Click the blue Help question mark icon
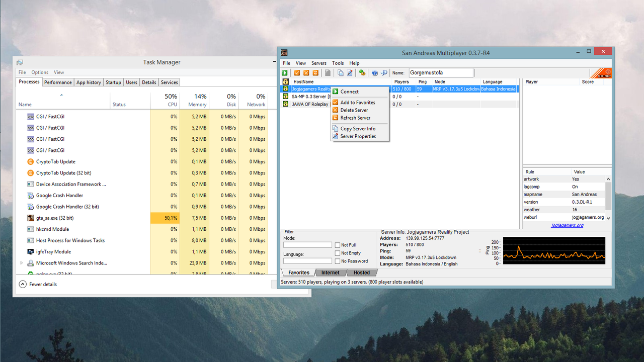644x362 pixels. 375,73
